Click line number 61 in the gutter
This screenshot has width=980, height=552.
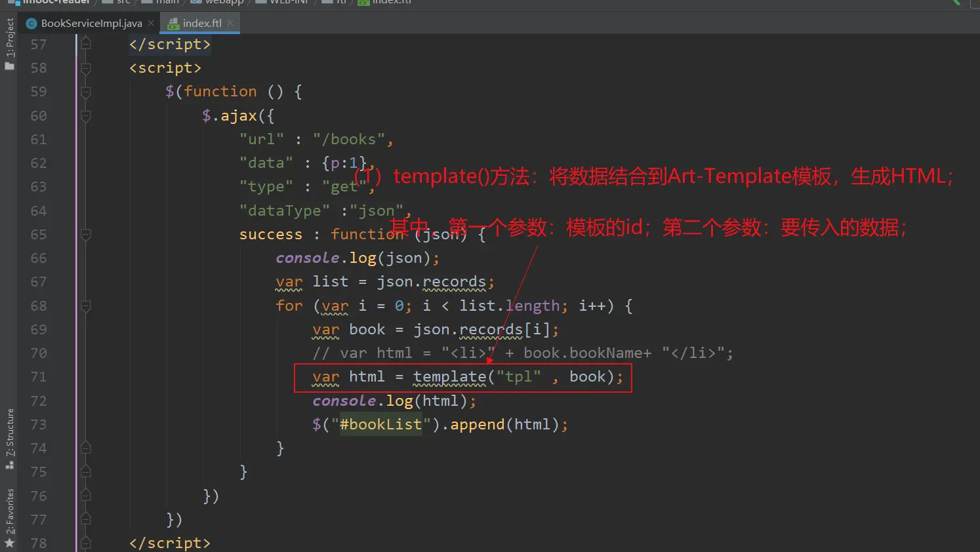(x=39, y=139)
